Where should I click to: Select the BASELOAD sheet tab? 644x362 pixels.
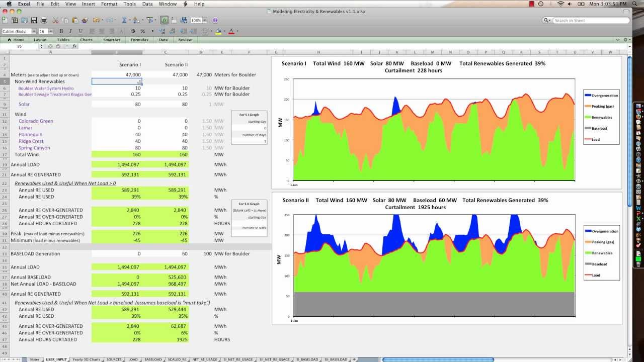pos(153,359)
